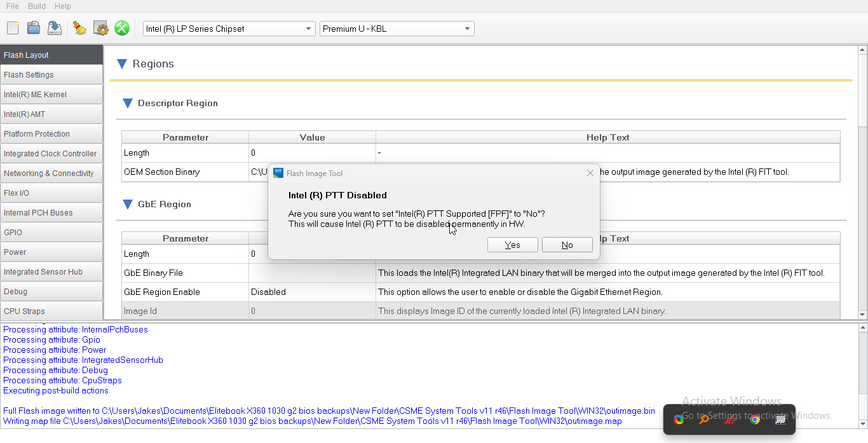This screenshot has width=868, height=443.
Task: Select the Flash Layout tab
Action: 51,55
